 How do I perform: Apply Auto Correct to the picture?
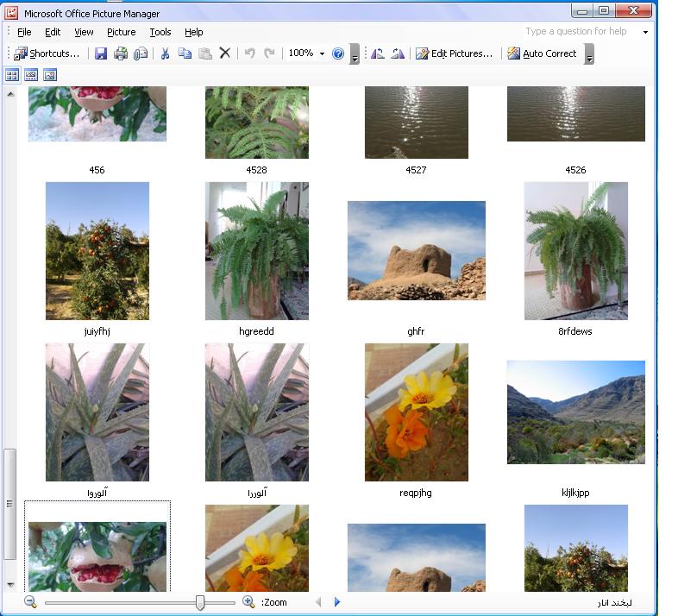tap(543, 53)
